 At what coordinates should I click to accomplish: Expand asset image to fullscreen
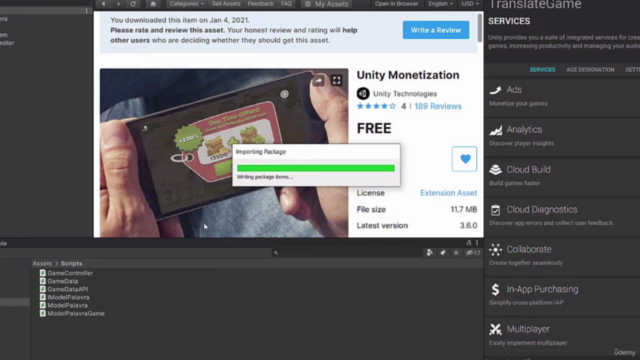336,80
